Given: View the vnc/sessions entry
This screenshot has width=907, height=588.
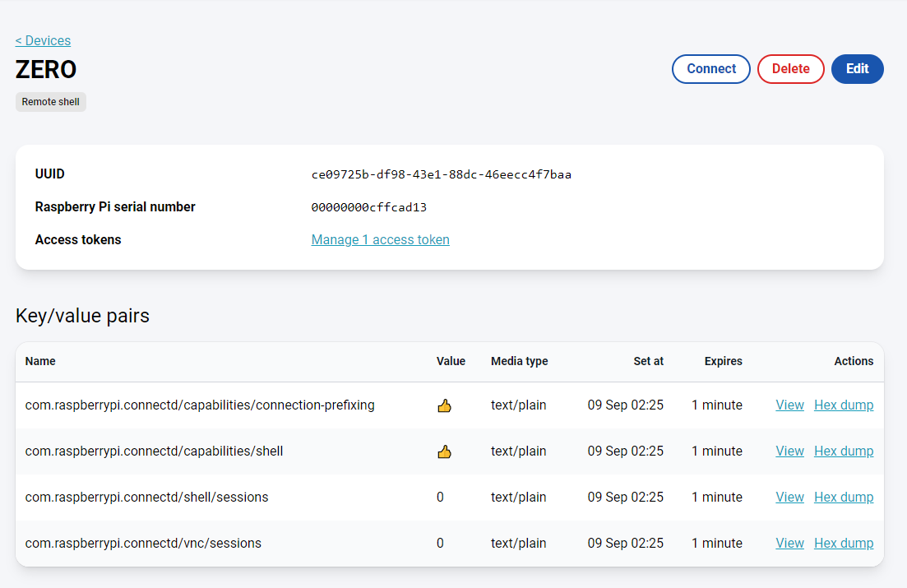Looking at the screenshot, I should pyautogui.click(x=789, y=544).
